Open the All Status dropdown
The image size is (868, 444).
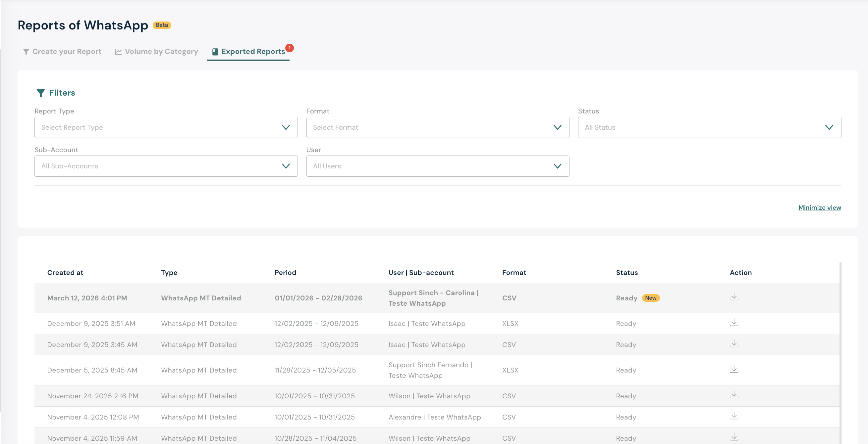[709, 128]
